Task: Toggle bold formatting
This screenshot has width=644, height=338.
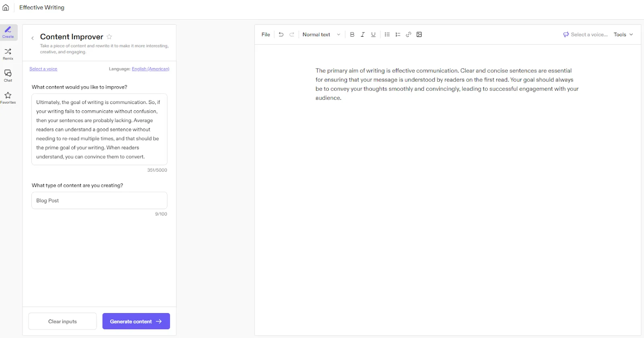Action: (x=352, y=35)
